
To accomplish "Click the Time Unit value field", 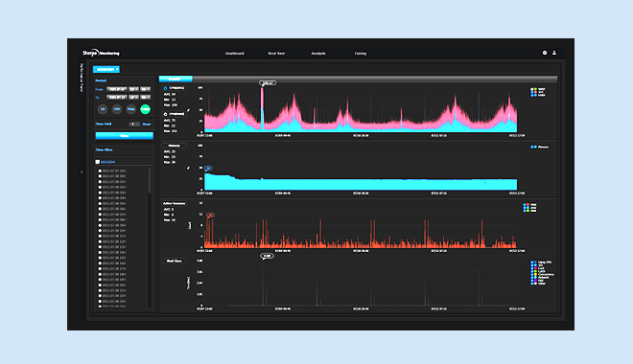I will [134, 125].
